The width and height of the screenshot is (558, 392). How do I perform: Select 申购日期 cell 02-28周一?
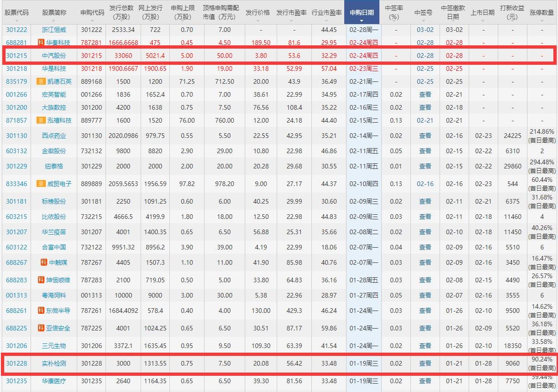[x=364, y=30]
